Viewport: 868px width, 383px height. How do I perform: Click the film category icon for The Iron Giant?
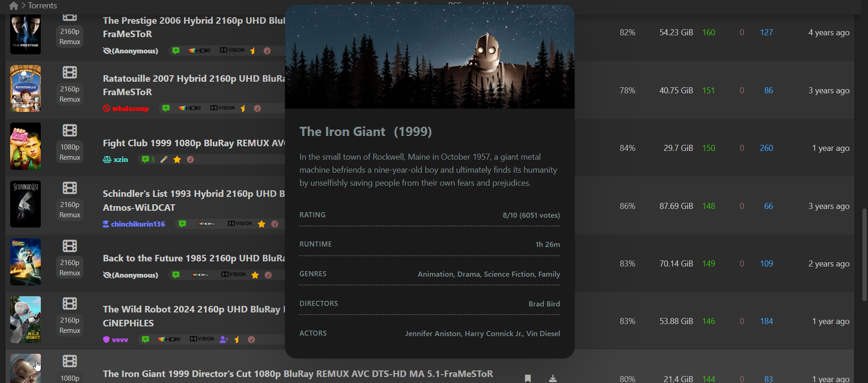click(x=70, y=361)
